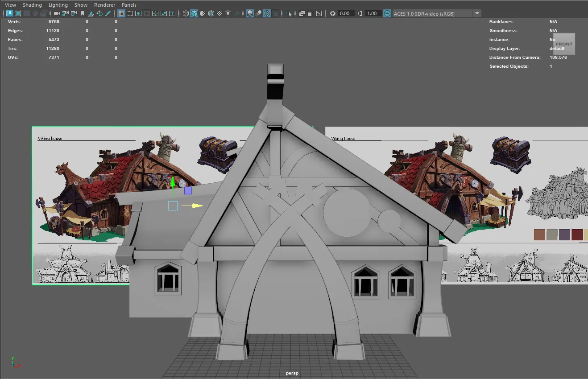Click the 2D Pan/Zoom icon
The height and width of the screenshot is (379, 588).
click(99, 13)
